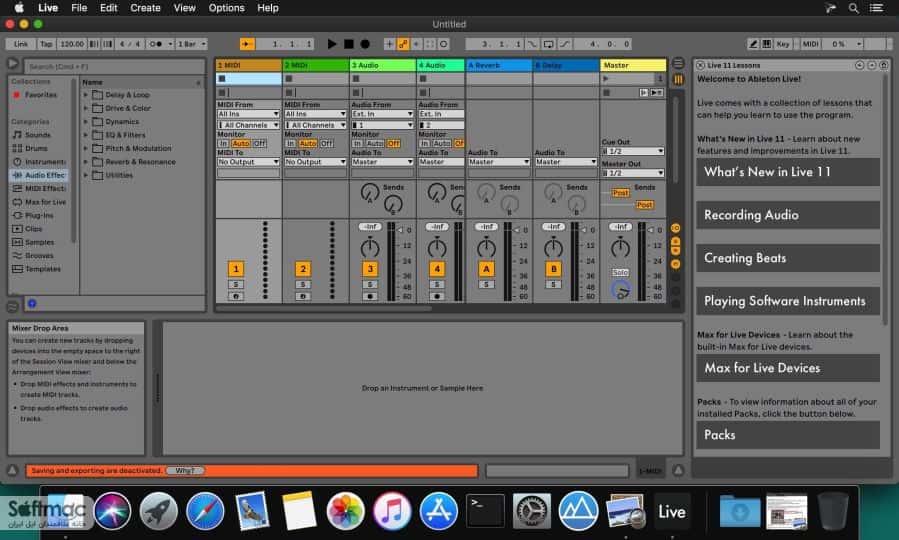Select Templates category in browser

(x=42, y=268)
